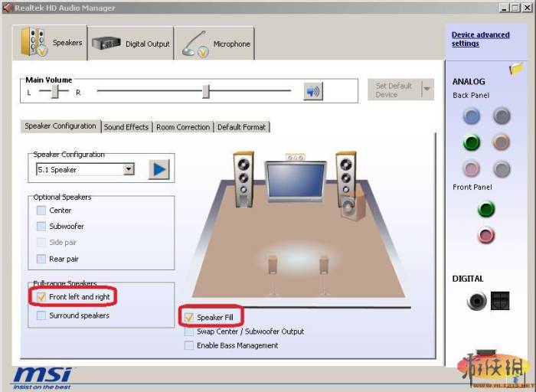Click the subwoofer in the room diagram
This screenshot has width=536, height=392.
pyautogui.click(x=353, y=206)
